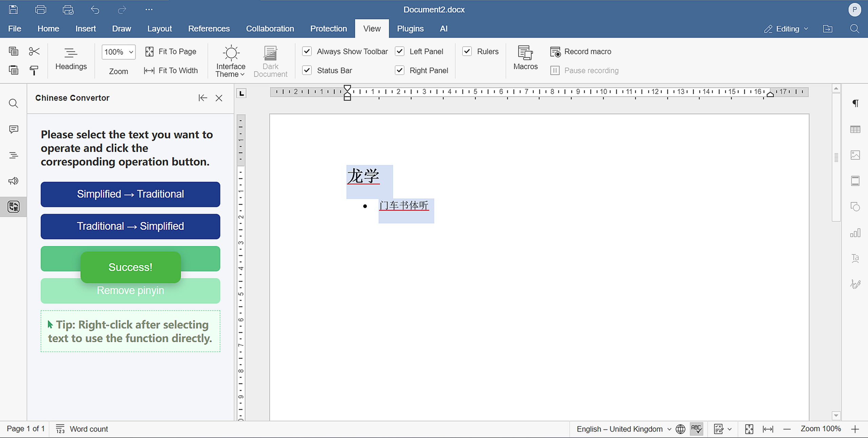
Task: Switch to the Insert tab
Action: point(85,29)
